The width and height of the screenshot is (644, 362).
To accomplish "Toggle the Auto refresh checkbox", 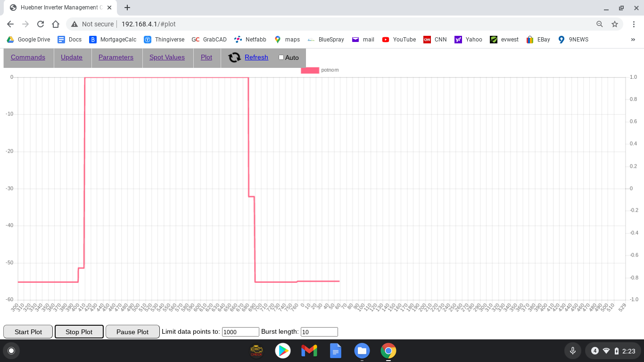I will coord(281,58).
